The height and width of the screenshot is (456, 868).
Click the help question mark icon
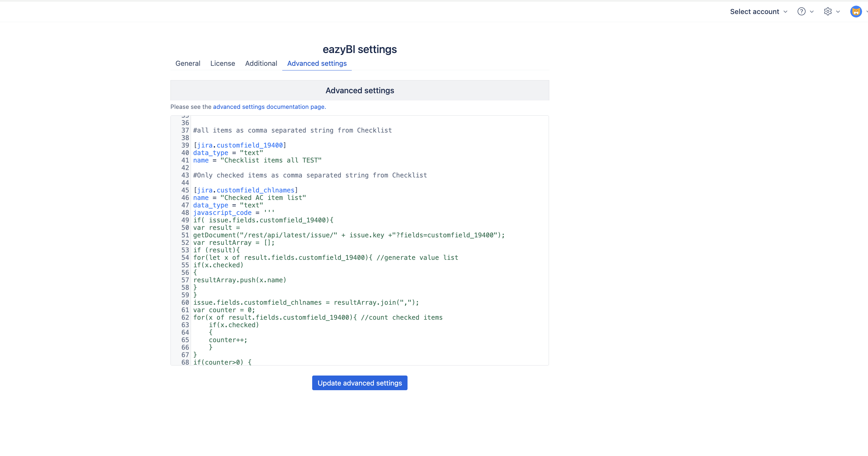click(x=801, y=12)
